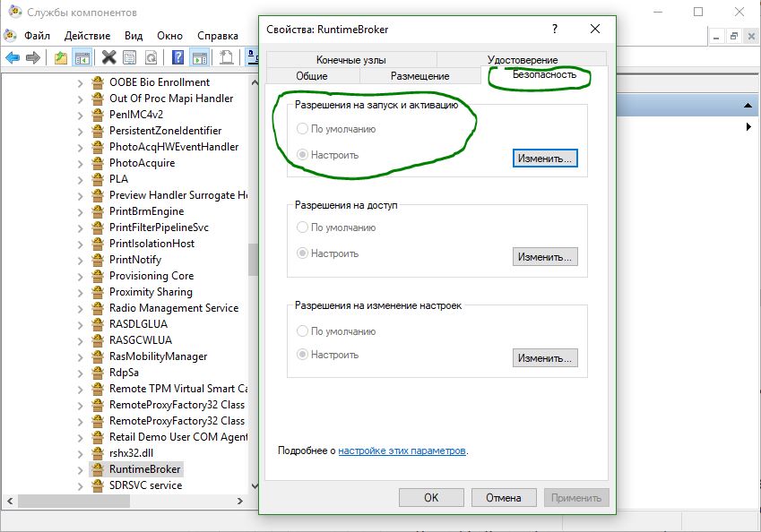Click the Up one level folder icon
This screenshot has height=532, width=761.
pyautogui.click(x=61, y=58)
